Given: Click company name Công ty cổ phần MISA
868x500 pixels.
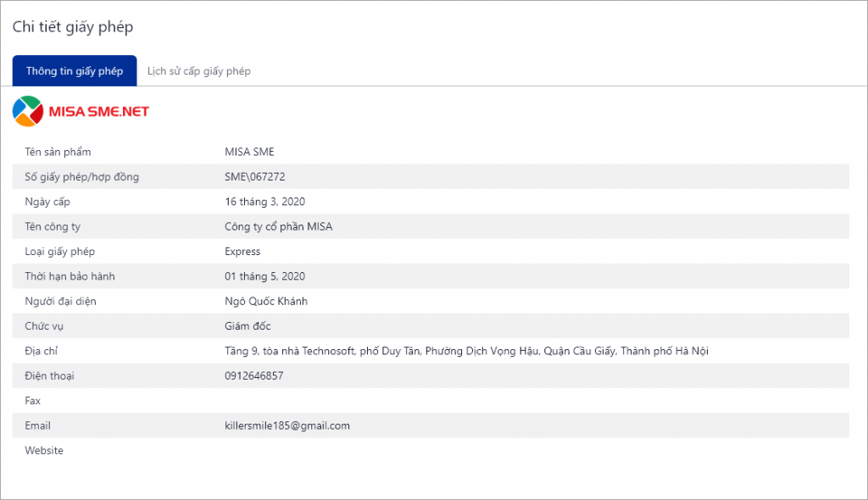Looking at the screenshot, I should [x=278, y=226].
